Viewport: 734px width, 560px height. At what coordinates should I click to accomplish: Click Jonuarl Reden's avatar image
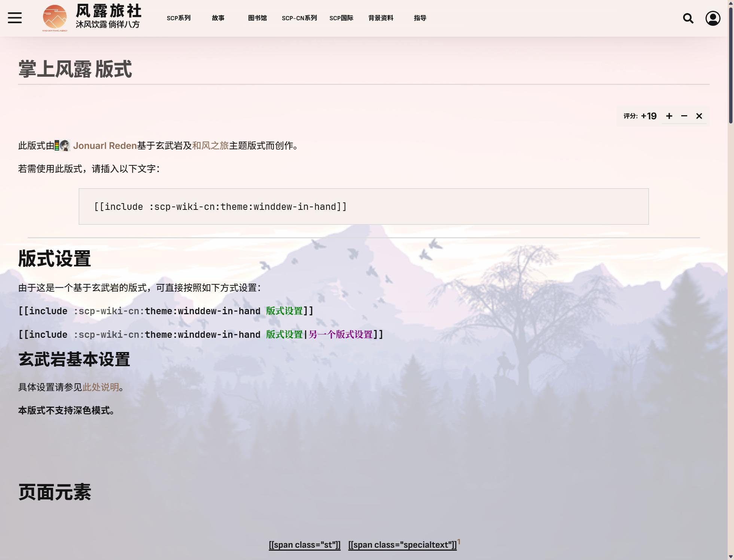pos(65,146)
